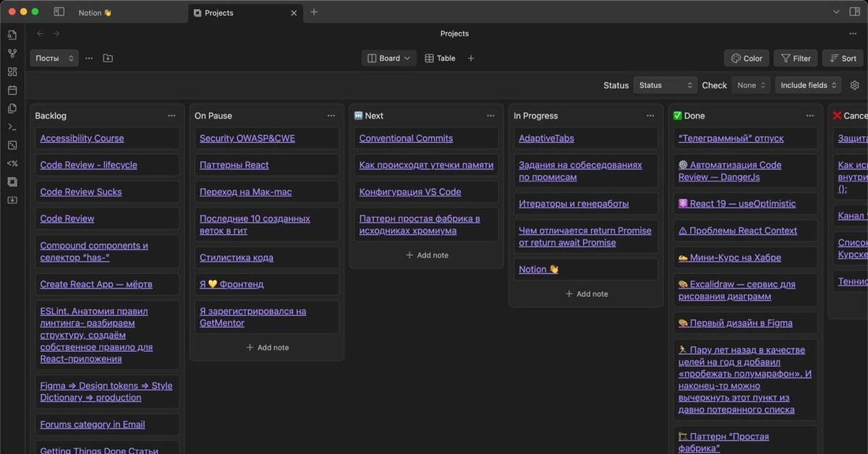Viewport: 868px width, 454px height.
Task: Open Next column options ellipsis
Action: 490,116
